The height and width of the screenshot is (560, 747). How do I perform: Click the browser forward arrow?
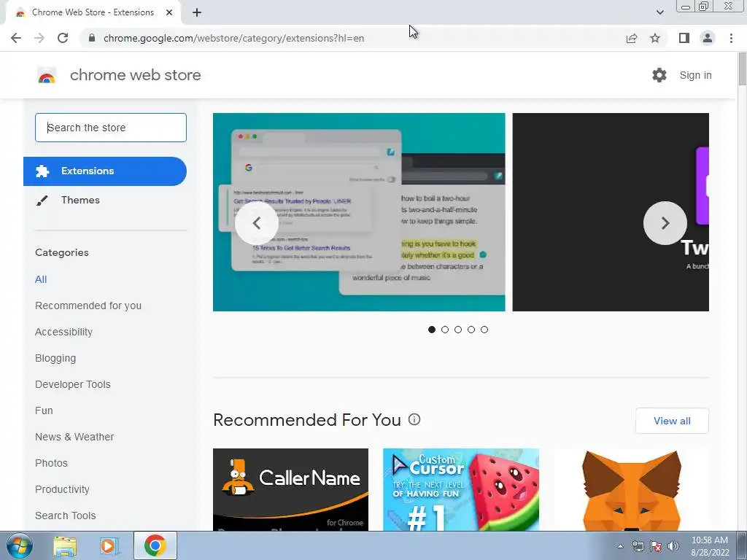click(39, 38)
